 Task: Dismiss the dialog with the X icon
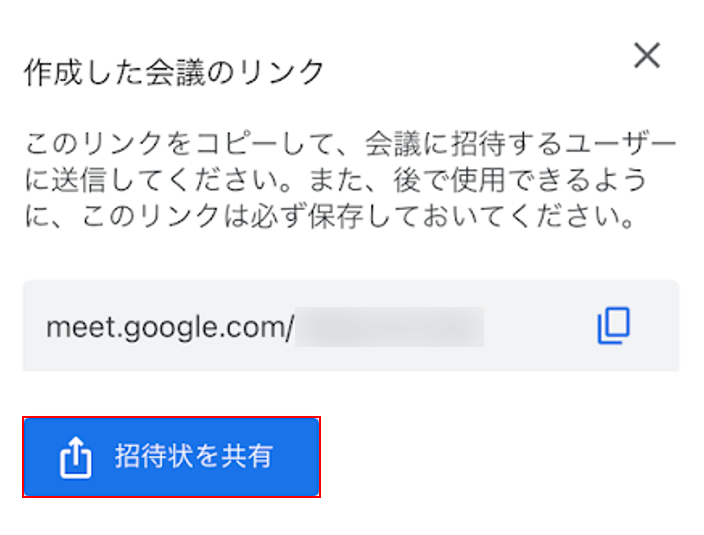[x=647, y=56]
